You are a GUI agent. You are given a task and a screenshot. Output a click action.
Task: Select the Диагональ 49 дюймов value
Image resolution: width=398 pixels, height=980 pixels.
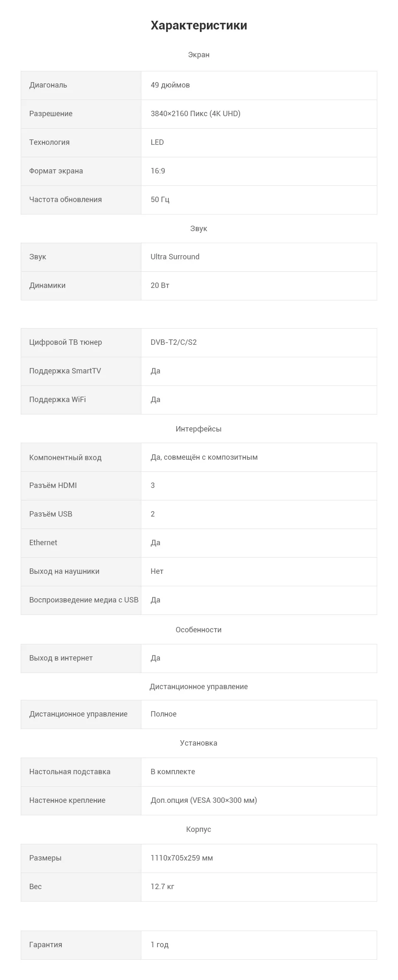[x=170, y=85]
